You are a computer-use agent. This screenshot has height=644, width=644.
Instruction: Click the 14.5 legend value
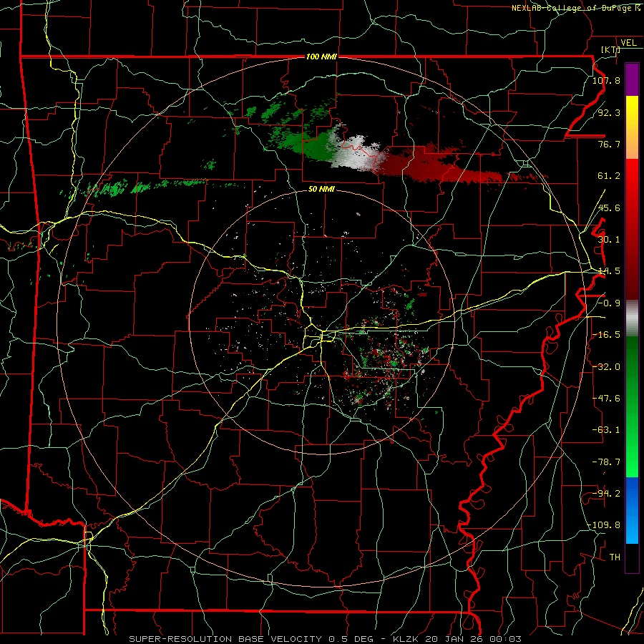pos(609,271)
